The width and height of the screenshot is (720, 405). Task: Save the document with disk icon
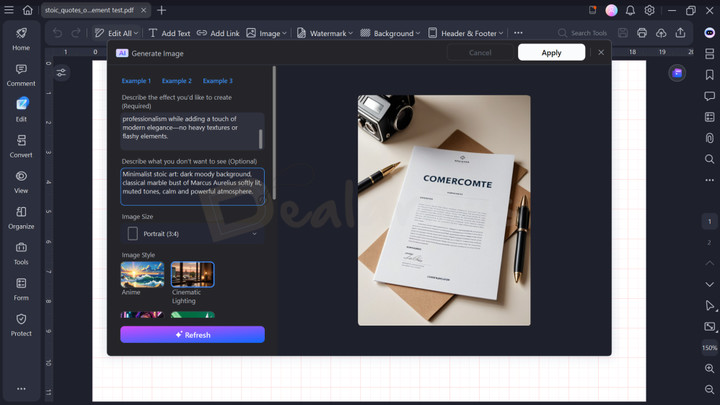pyautogui.click(x=623, y=33)
